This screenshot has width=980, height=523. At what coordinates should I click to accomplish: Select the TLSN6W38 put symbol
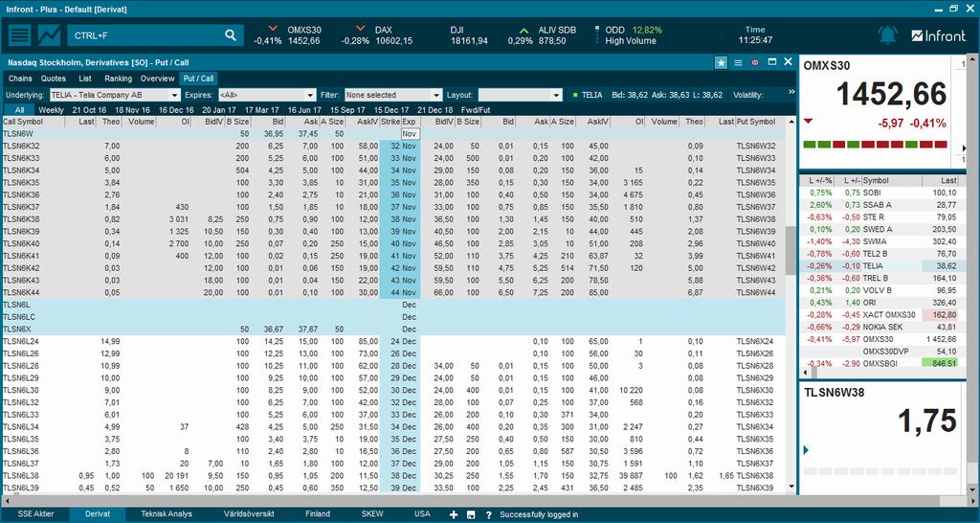(x=756, y=219)
